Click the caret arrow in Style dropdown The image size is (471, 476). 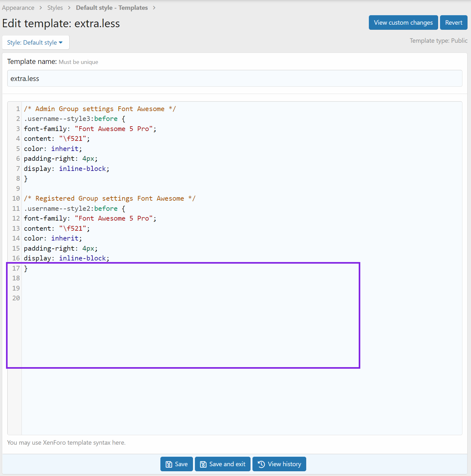[x=61, y=42]
